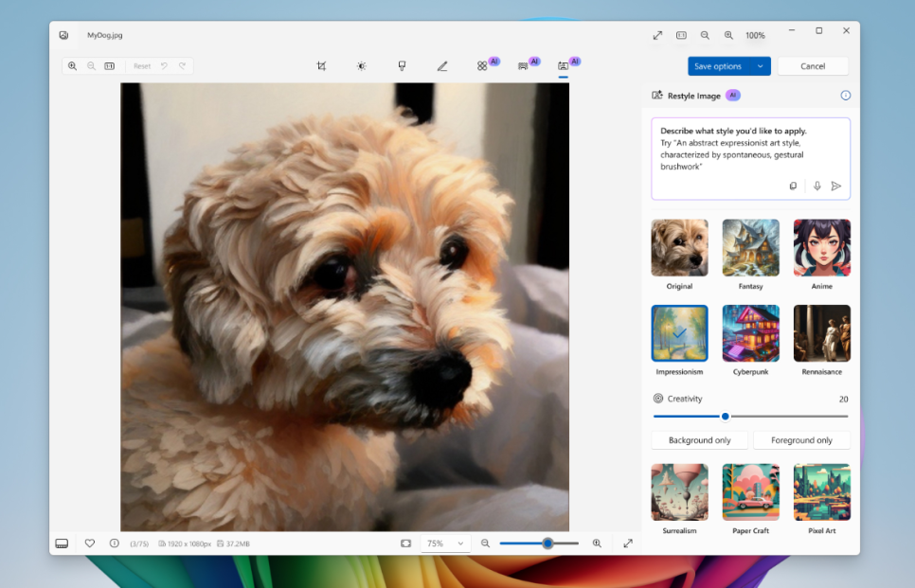The height and width of the screenshot is (588, 915).
Task: Click the style description text box
Action: point(750,159)
